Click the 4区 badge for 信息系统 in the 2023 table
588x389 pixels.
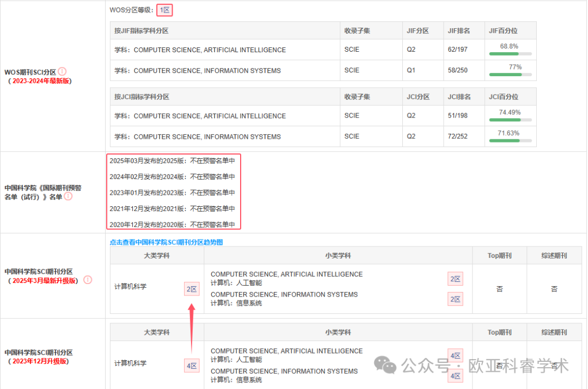[x=455, y=376]
